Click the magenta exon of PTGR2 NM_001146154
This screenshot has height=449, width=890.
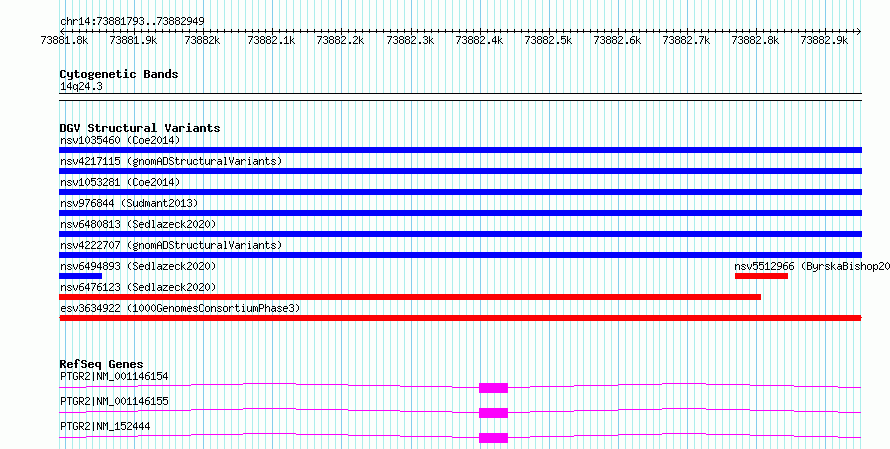coord(493,388)
